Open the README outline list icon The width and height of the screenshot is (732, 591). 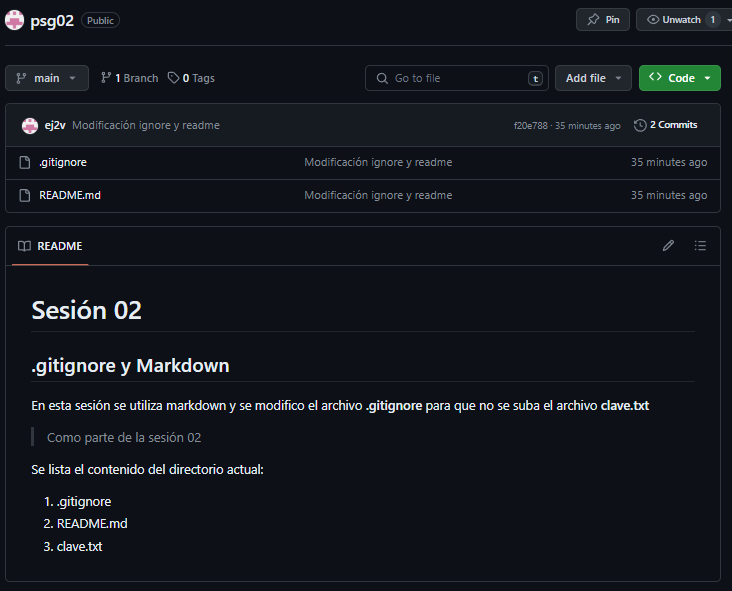(x=700, y=246)
